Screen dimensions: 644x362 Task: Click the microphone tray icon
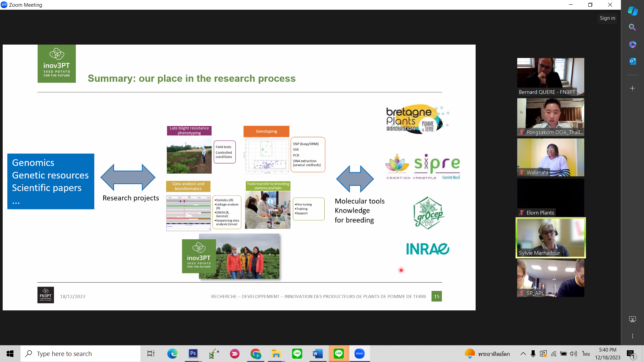point(533,354)
